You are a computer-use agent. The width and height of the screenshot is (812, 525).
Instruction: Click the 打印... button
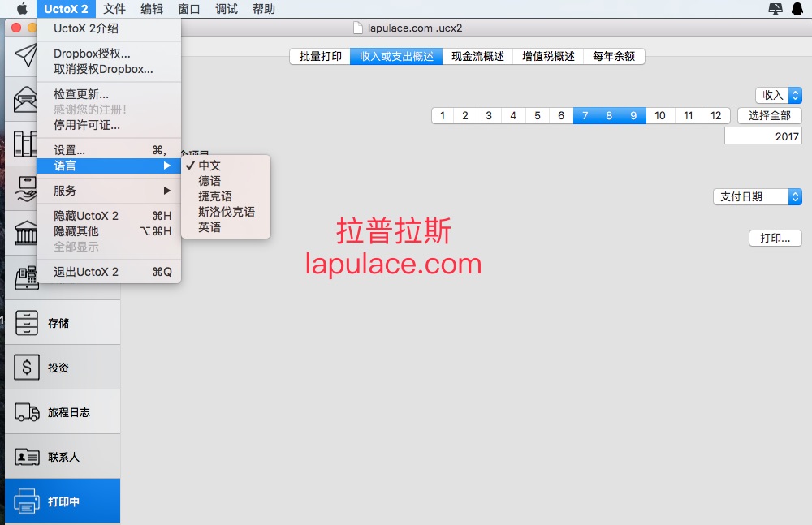point(775,239)
